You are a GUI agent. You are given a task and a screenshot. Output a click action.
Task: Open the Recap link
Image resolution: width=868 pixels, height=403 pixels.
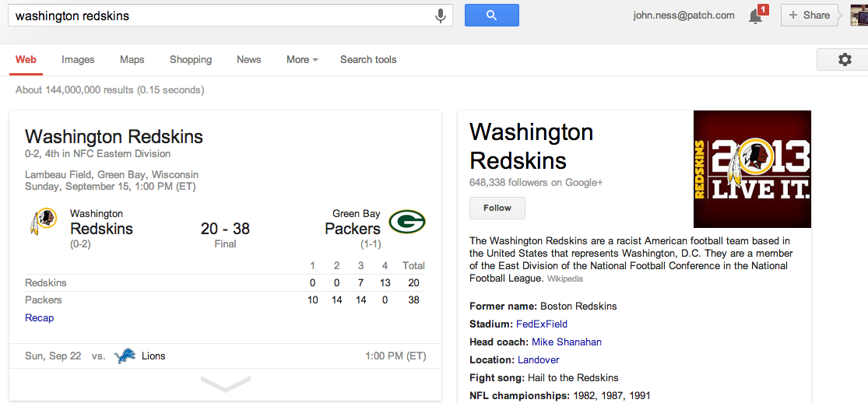pos(39,318)
